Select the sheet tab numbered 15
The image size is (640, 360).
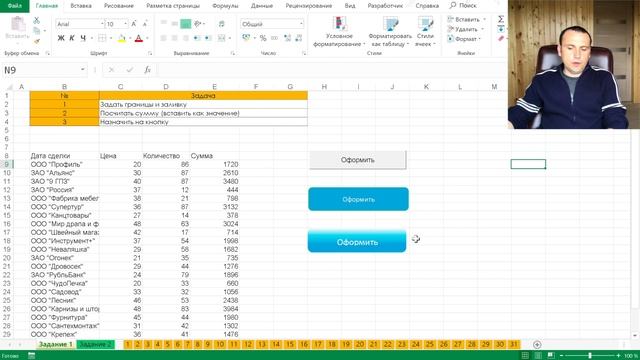point(289,344)
